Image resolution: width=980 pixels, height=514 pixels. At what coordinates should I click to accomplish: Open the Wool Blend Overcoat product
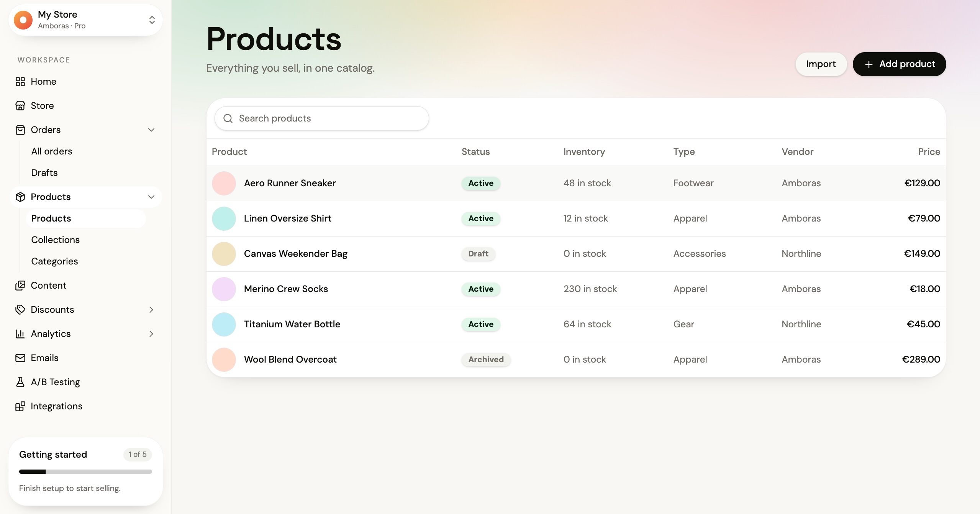tap(290, 360)
